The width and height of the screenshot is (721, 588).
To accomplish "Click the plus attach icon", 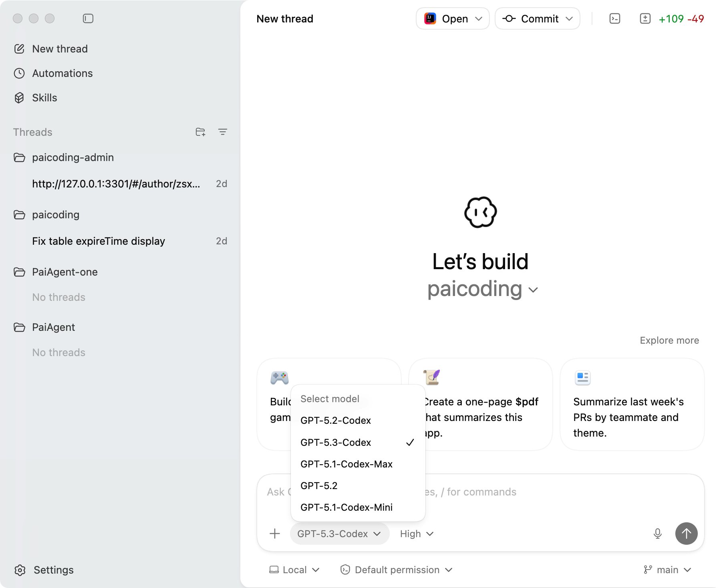I will pos(275,534).
